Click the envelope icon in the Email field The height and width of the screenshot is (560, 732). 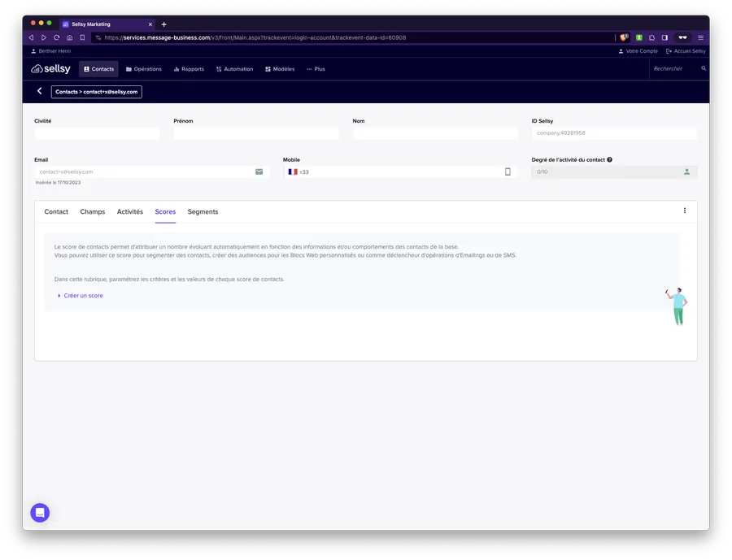259,171
